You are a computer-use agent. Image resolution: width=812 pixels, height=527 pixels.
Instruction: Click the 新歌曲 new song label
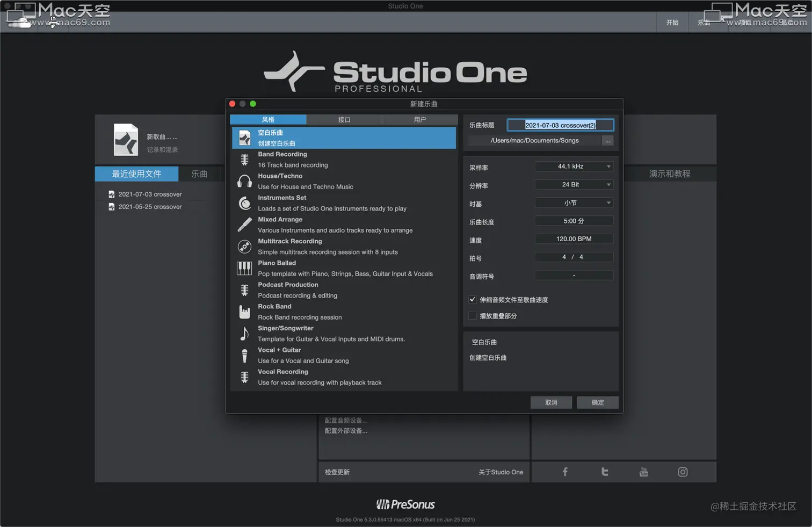coord(162,137)
